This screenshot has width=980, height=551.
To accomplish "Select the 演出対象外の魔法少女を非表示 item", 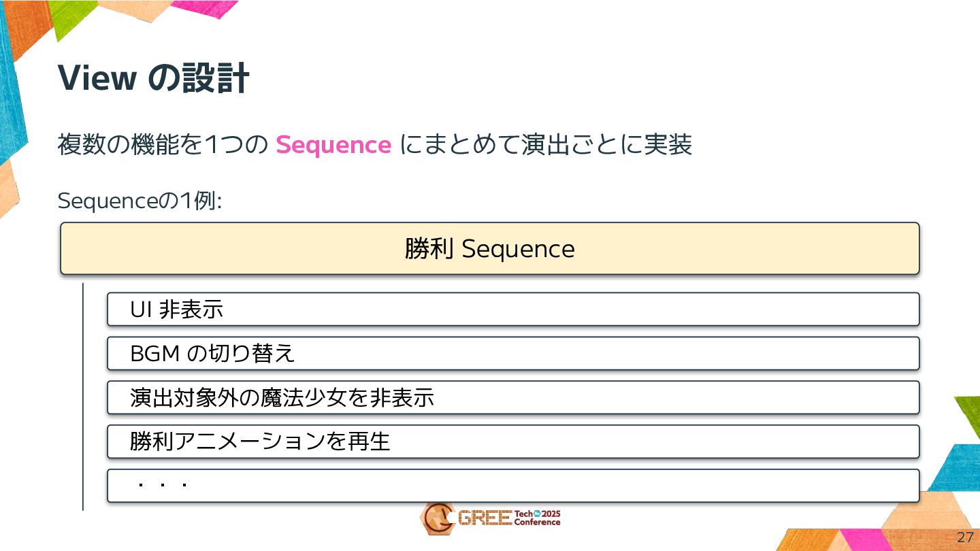I will pos(513,398).
